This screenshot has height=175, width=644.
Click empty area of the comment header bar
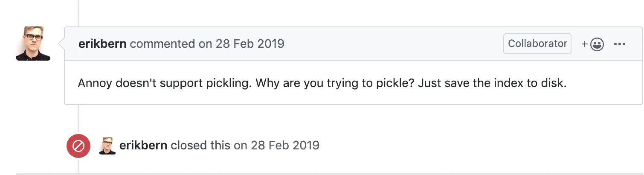click(x=392, y=44)
